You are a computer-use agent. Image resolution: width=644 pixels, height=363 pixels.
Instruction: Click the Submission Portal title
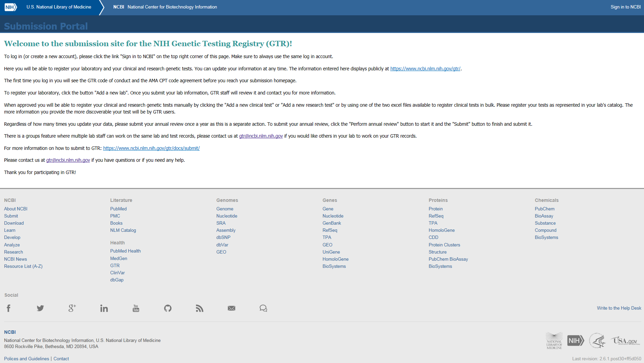click(46, 26)
